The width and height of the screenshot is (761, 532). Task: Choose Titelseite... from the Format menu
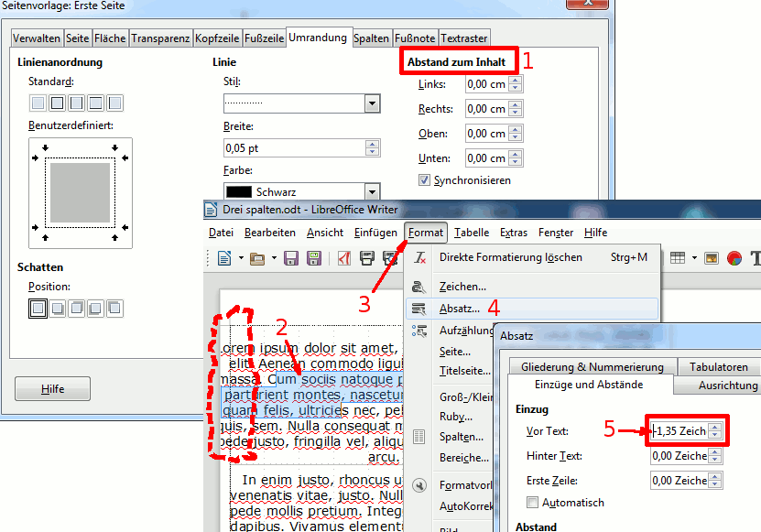click(x=464, y=371)
